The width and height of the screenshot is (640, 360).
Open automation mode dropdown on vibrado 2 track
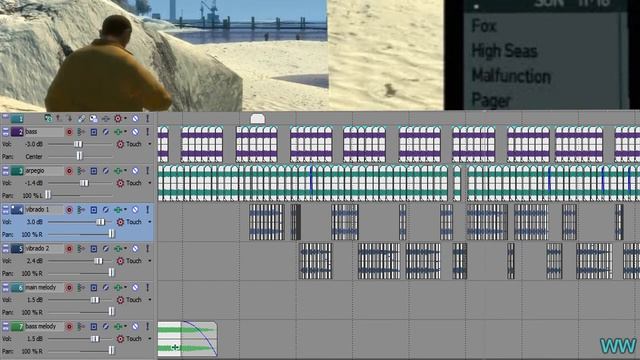(x=150, y=261)
